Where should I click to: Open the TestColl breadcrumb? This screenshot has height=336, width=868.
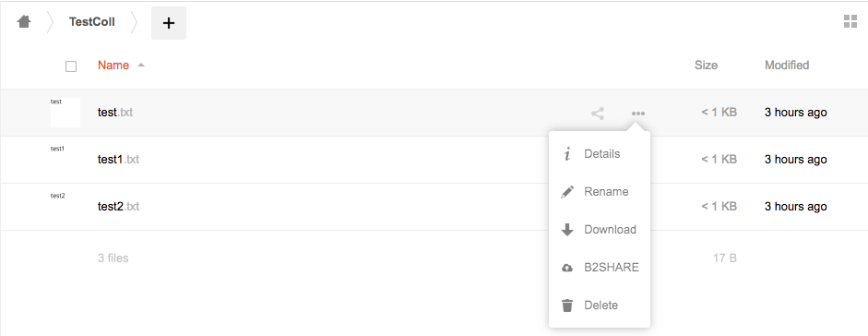point(92,22)
